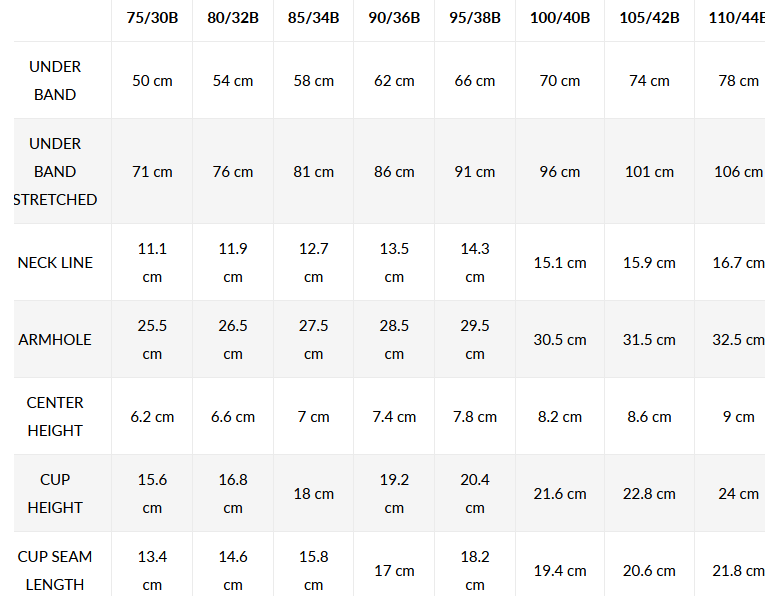This screenshot has height=596, width=771.
Task: Click the 75/30B column header
Action: point(152,19)
